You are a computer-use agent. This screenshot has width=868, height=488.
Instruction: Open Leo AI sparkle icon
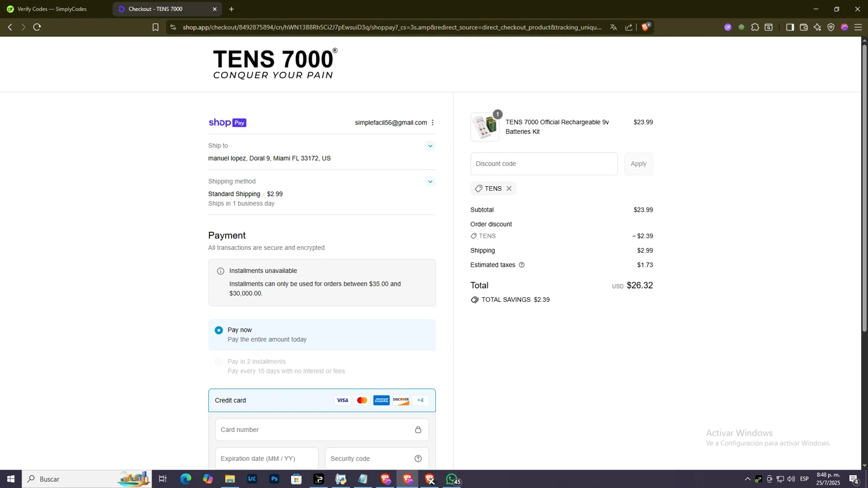[x=817, y=27]
